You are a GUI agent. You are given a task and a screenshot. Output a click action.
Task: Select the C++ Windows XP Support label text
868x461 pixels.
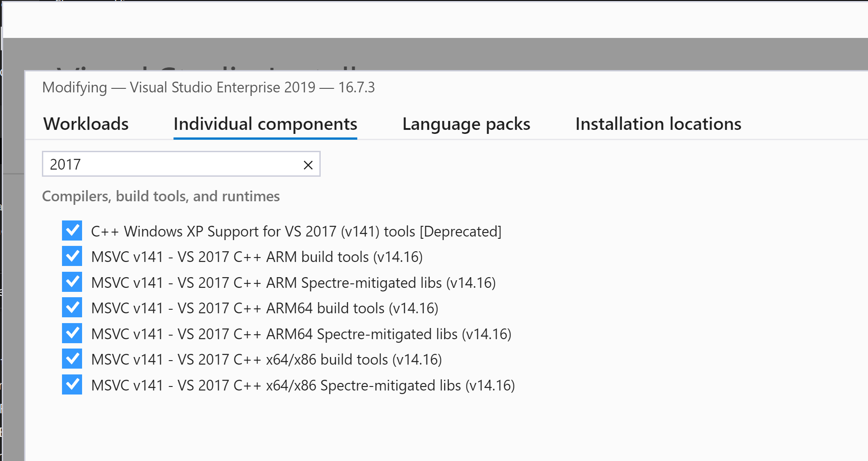pyautogui.click(x=296, y=232)
